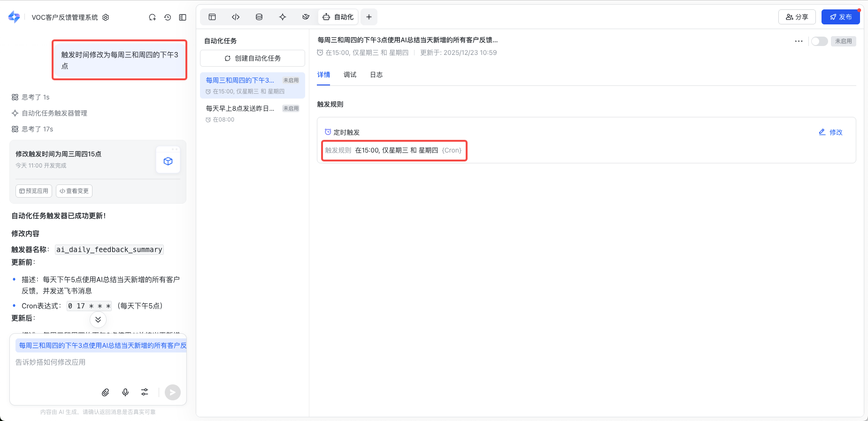Open the three-dot more options menu
The height and width of the screenshot is (421, 868).
click(799, 41)
